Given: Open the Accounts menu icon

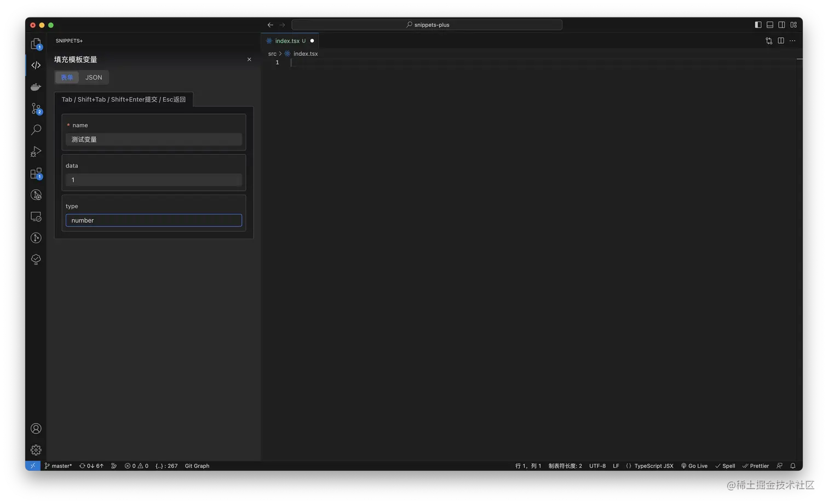Looking at the screenshot, I should (x=36, y=428).
